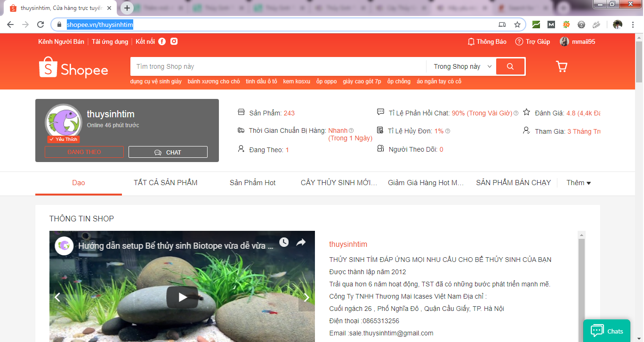
Task: Click thuysinhtim shop fish avatar
Action: coord(64,122)
